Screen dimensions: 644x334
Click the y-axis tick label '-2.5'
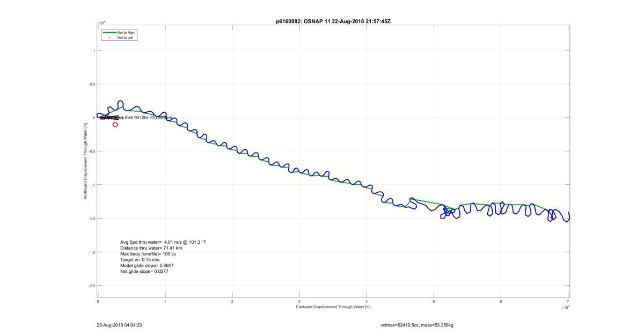point(92,286)
